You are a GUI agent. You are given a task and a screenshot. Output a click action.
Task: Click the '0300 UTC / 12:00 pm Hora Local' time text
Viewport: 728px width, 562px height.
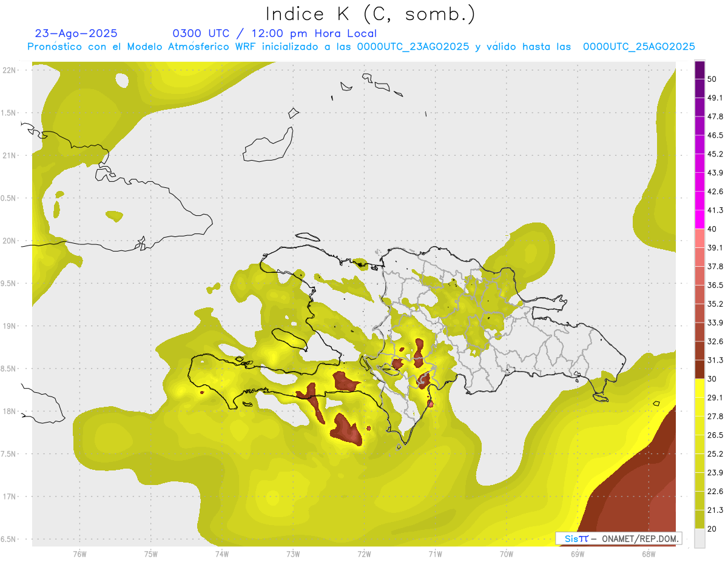[x=274, y=33]
